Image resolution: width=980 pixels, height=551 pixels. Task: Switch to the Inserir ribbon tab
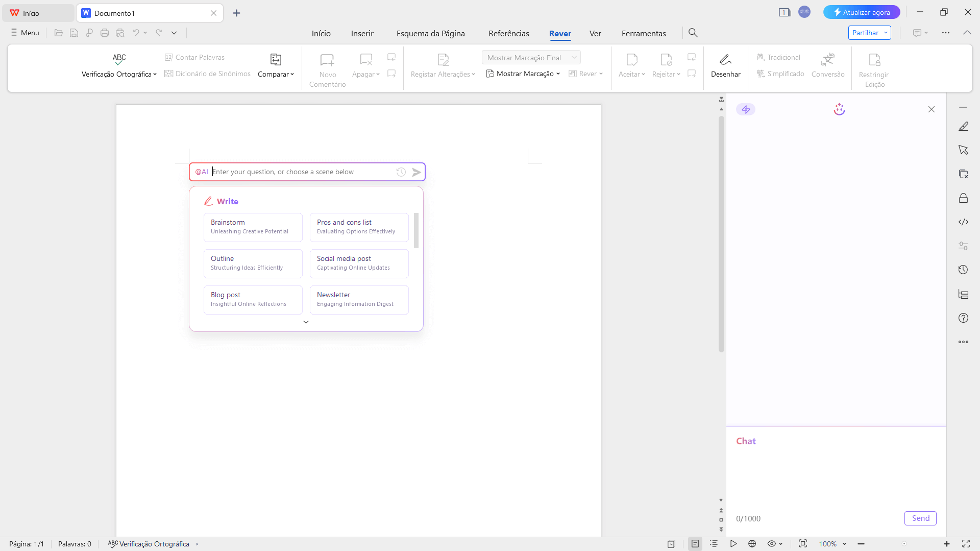(x=362, y=33)
